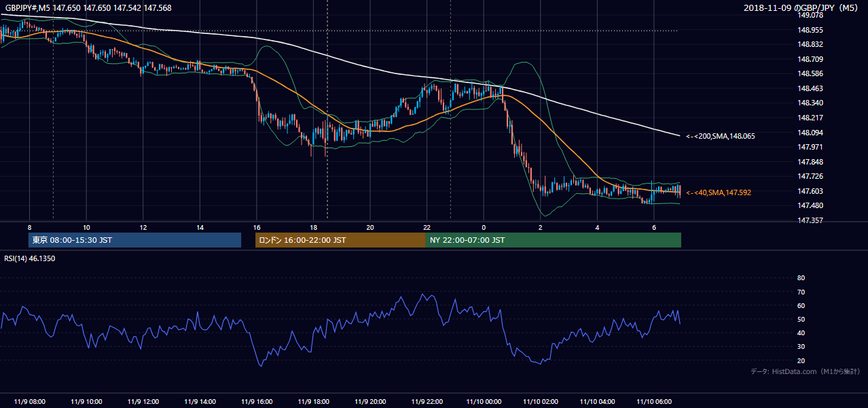The height and width of the screenshot is (408, 868).
Task: Click price axis value 148.832
Action: (x=811, y=44)
